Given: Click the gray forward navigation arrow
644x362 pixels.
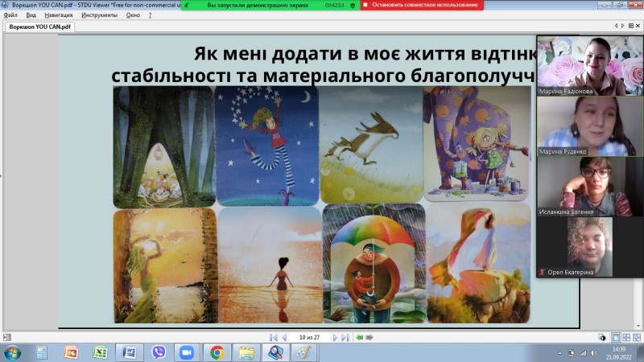Looking at the screenshot, I should tap(369, 337).
